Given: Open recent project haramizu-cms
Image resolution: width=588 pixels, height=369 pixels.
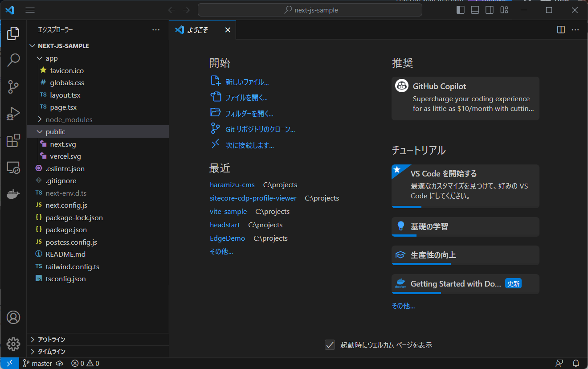Looking at the screenshot, I should pos(232,184).
